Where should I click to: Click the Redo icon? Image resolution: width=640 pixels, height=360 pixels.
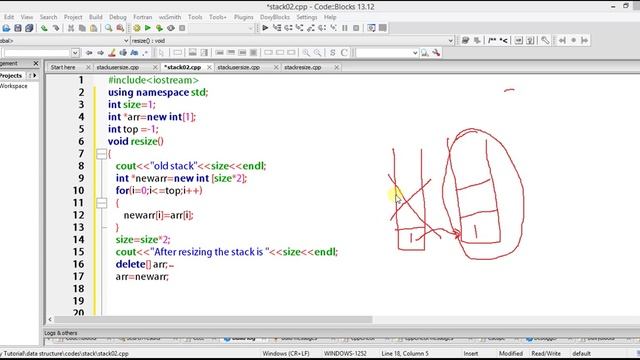(x=56, y=28)
